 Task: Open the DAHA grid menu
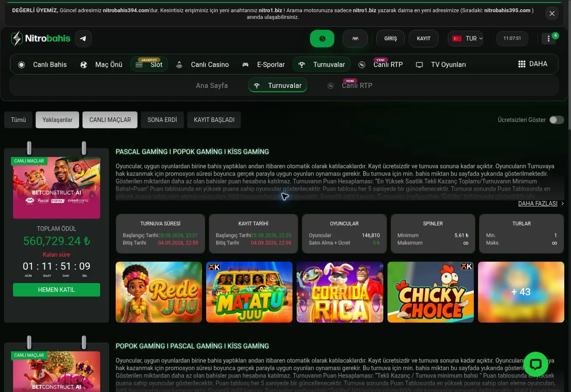(x=533, y=64)
